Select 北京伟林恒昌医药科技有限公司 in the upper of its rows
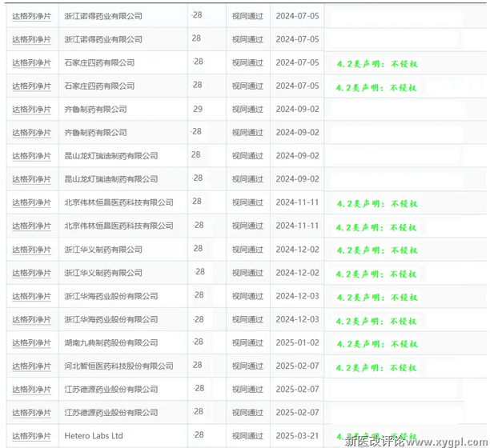490x448 pixels. tap(118, 202)
